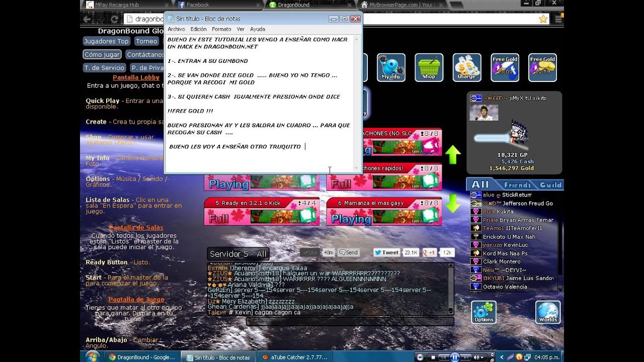Viewport: 644px width, 362px height.
Task: Click the taskbar media player stop button
Action: point(433,357)
